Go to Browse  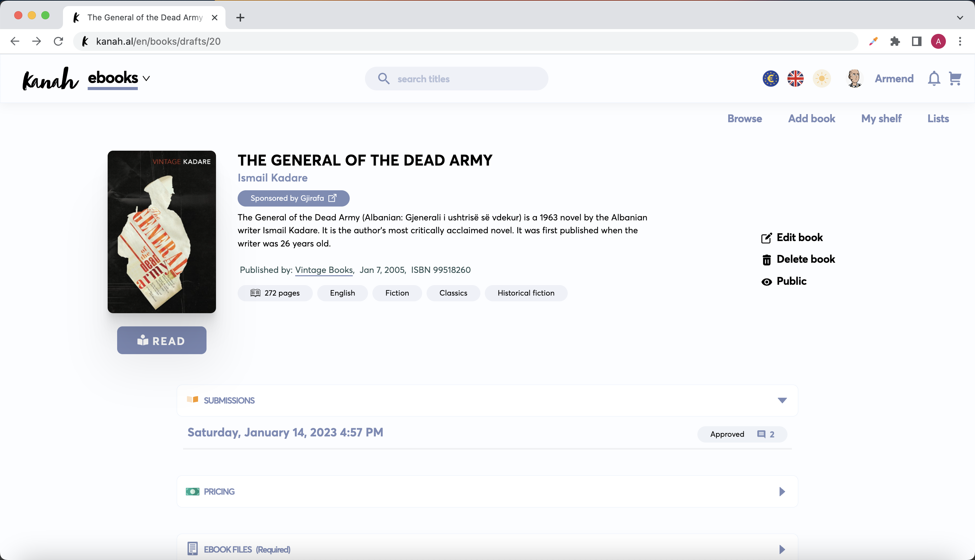(744, 119)
